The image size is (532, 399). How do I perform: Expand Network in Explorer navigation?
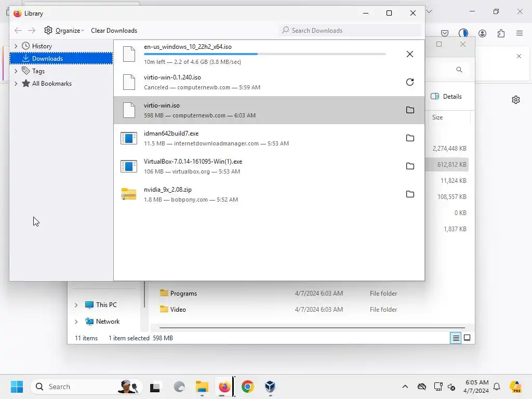click(76, 322)
